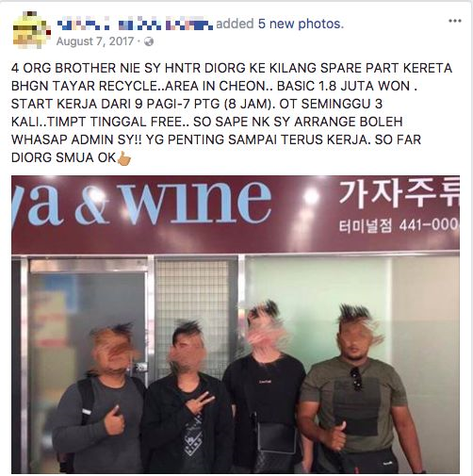Open the poster's blurred profile name
This screenshot has width=473, height=476.
pos(135,24)
